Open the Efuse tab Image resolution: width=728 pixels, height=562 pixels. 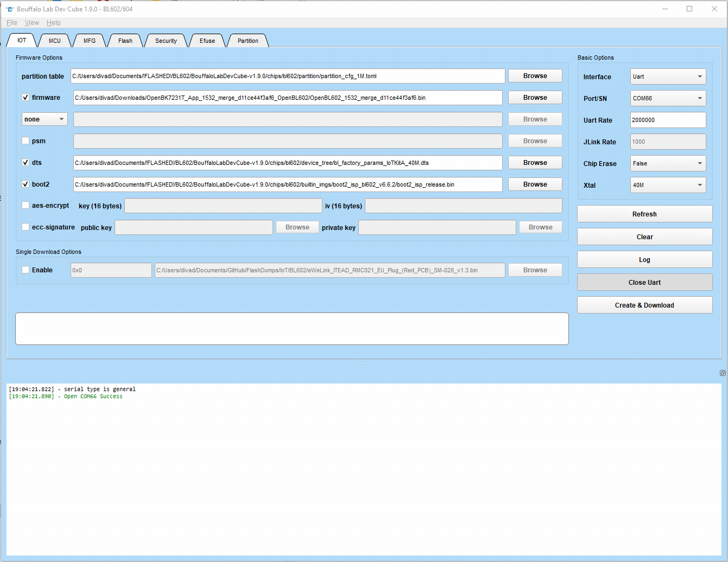(207, 41)
